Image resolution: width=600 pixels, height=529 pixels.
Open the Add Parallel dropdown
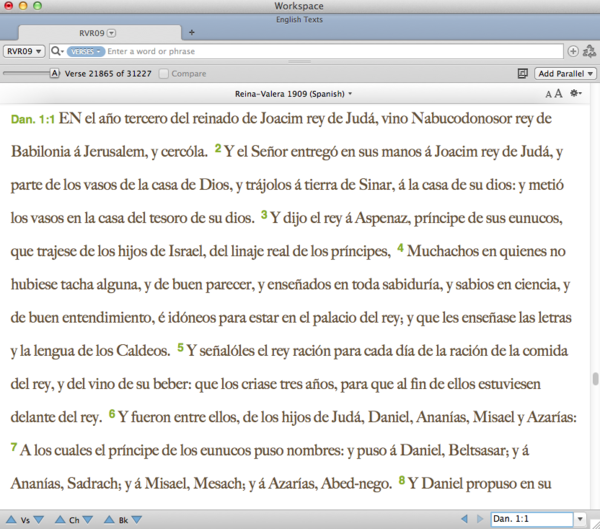(x=566, y=73)
